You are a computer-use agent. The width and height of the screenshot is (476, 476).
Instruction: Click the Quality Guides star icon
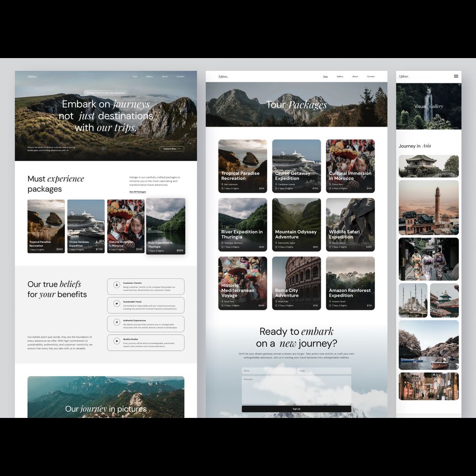click(117, 341)
